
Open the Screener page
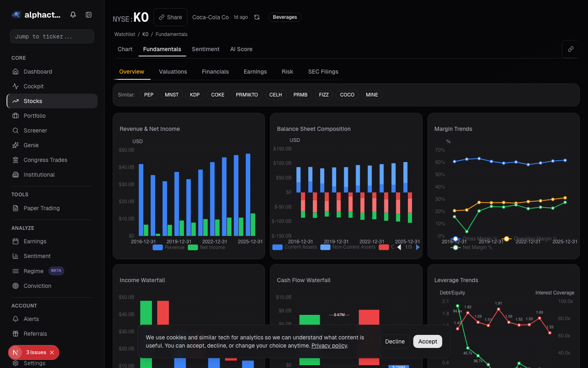click(x=35, y=130)
